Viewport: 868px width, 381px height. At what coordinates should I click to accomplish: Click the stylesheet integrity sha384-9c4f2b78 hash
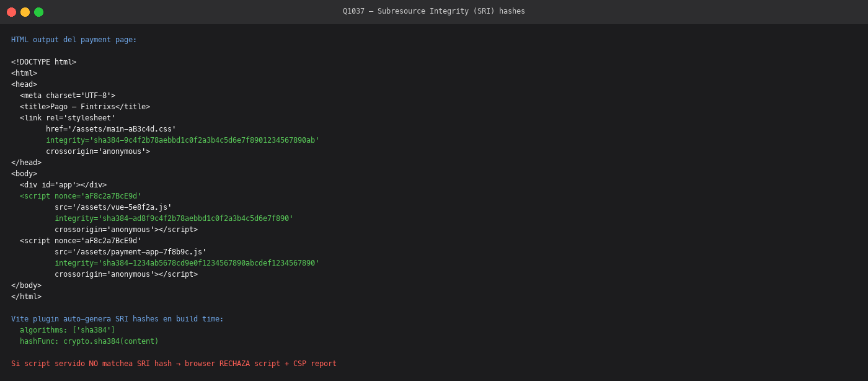[182, 140]
